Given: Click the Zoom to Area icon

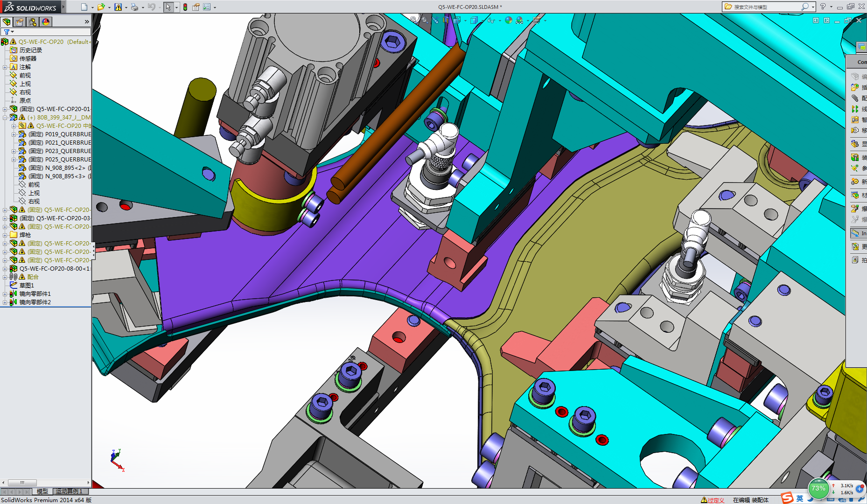Looking at the screenshot, I should (425, 20).
